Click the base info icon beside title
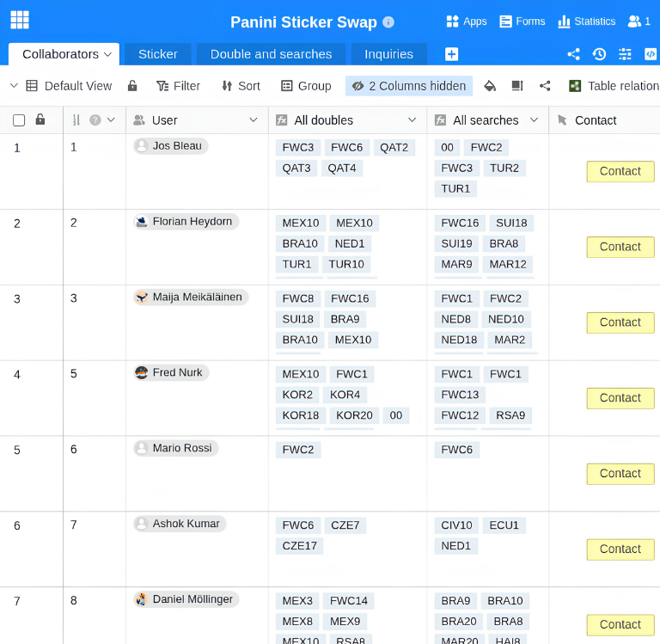Viewport: 660px width, 644px height. (x=388, y=21)
